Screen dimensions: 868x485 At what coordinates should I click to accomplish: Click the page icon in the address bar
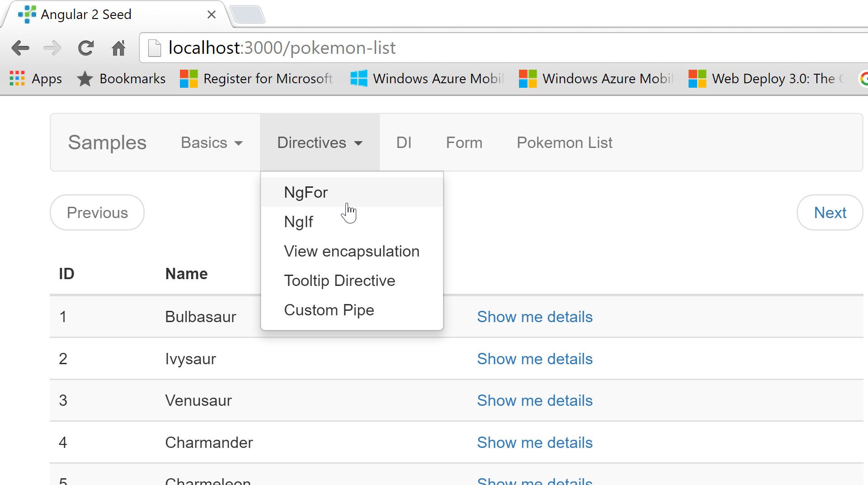155,48
